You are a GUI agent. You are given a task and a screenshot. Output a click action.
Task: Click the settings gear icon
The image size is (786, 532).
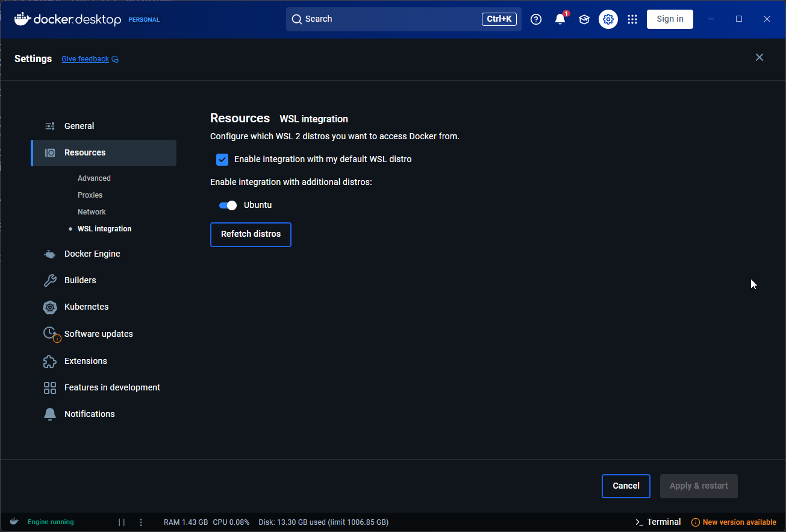[x=608, y=19]
